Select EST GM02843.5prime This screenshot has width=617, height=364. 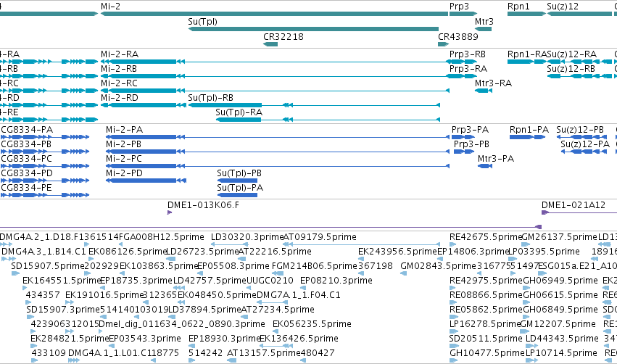(438, 266)
